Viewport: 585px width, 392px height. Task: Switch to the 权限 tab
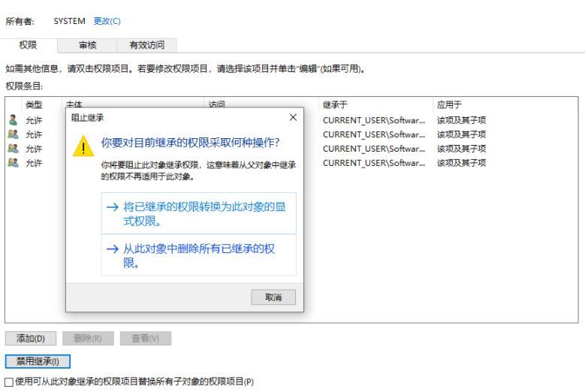[28, 46]
